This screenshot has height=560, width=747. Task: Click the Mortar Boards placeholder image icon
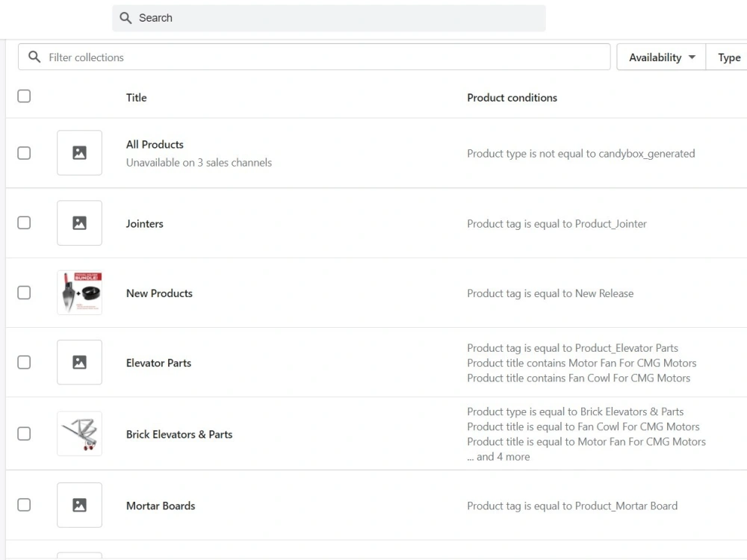tap(80, 505)
